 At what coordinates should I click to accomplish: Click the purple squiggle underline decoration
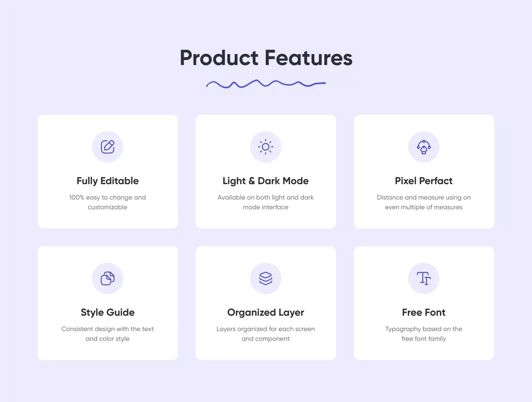(266, 84)
